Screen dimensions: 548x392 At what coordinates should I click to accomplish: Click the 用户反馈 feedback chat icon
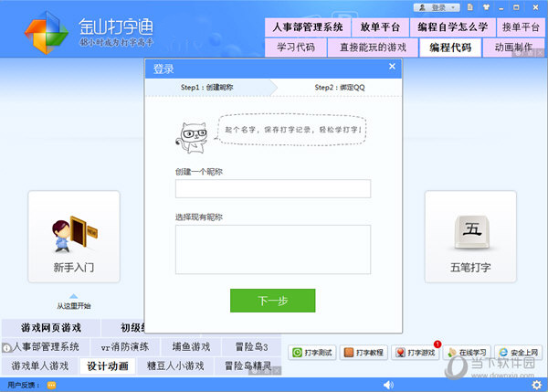click(x=51, y=386)
